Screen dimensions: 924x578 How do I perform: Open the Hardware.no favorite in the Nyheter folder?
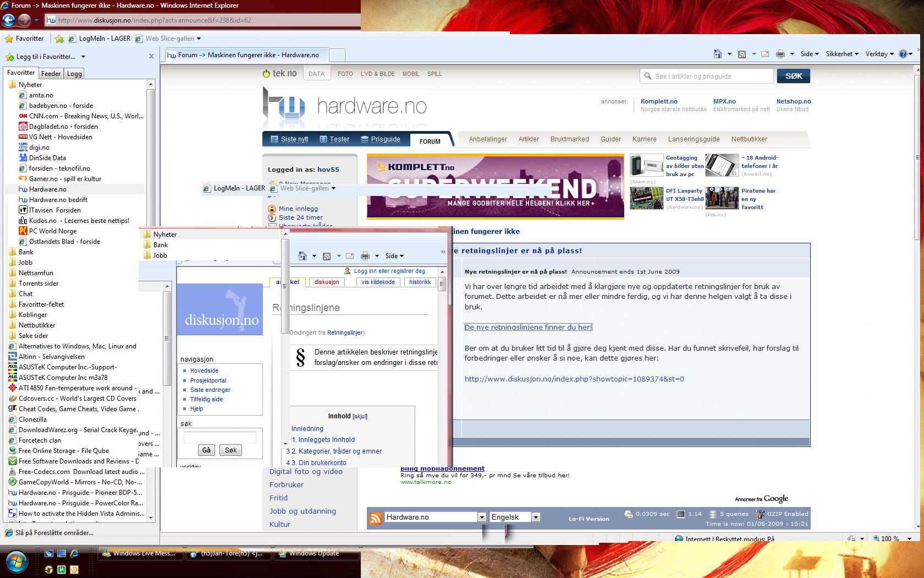(47, 189)
